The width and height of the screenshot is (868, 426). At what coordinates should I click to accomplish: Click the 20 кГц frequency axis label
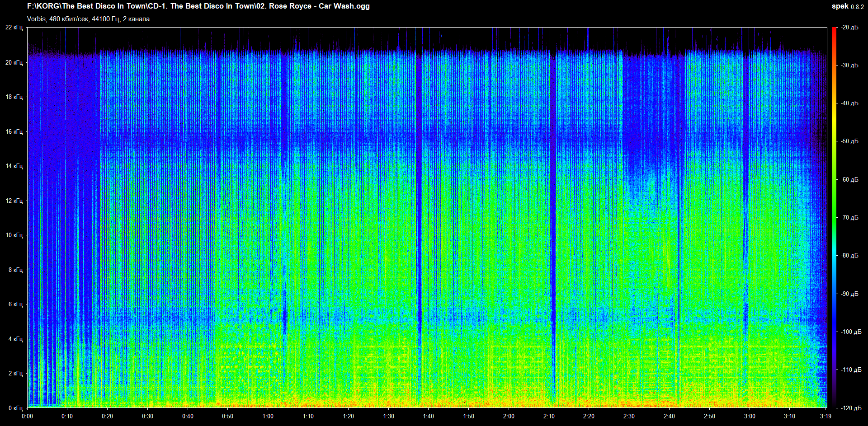[14, 62]
